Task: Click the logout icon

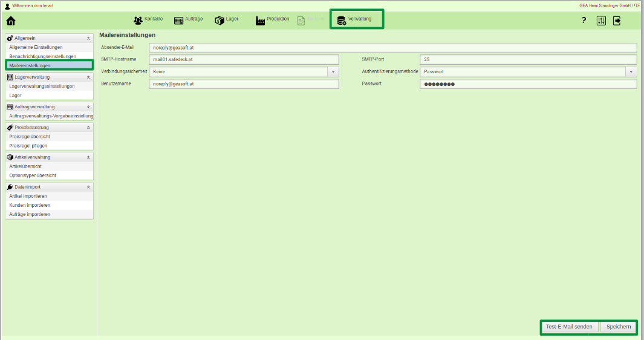Action: tap(617, 21)
